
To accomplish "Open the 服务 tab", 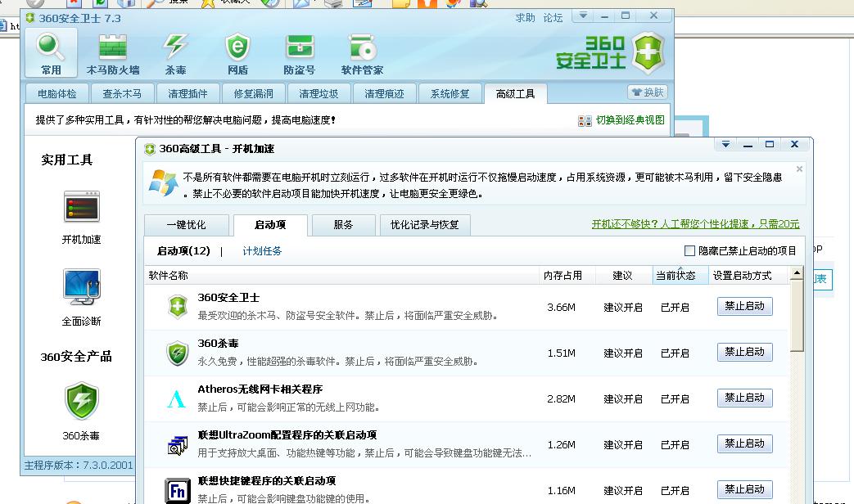I will click(x=343, y=225).
